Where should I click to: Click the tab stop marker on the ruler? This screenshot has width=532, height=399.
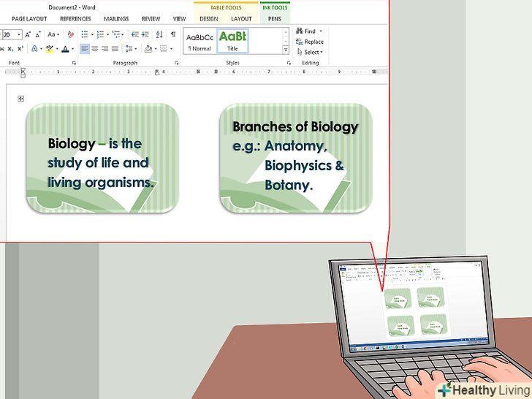[x=156, y=72]
